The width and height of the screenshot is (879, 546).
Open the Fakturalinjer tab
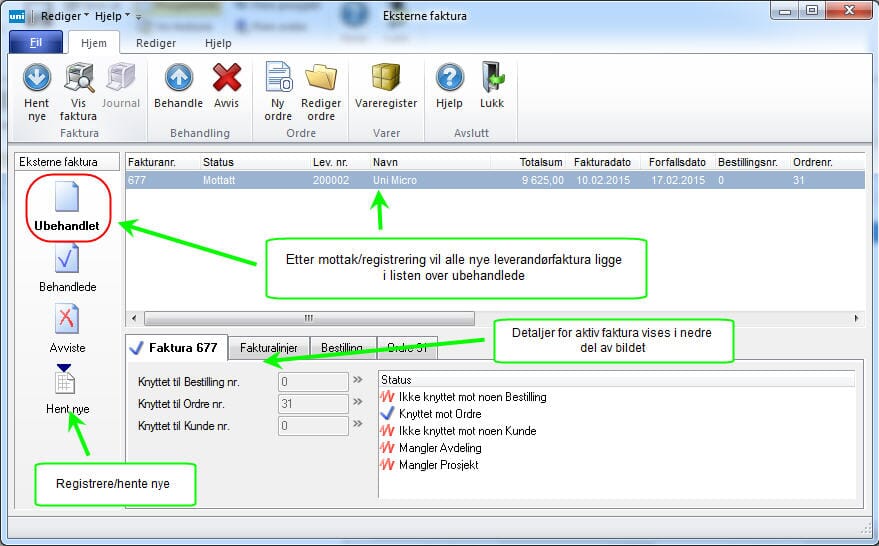(269, 348)
